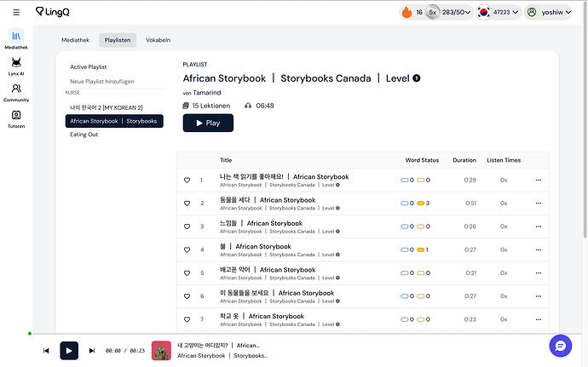Select the MY KOREAN 2 playlist
The image size is (588, 367).
(107, 107)
